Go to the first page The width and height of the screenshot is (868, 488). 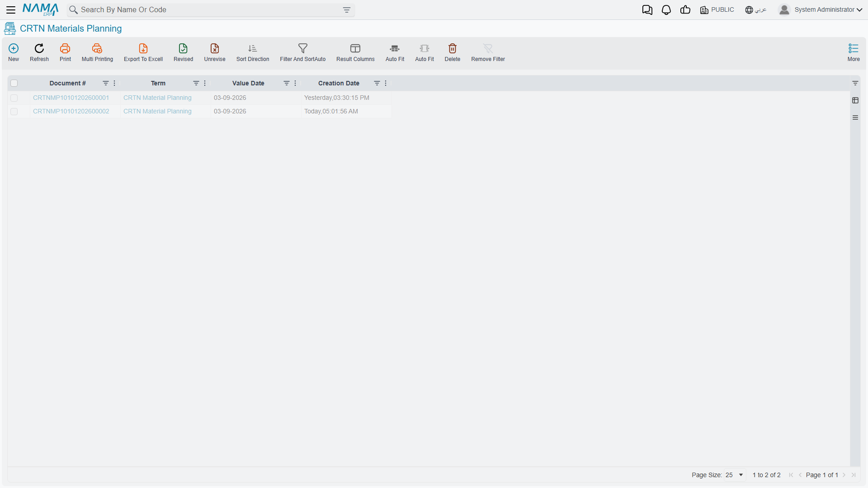coord(791,475)
